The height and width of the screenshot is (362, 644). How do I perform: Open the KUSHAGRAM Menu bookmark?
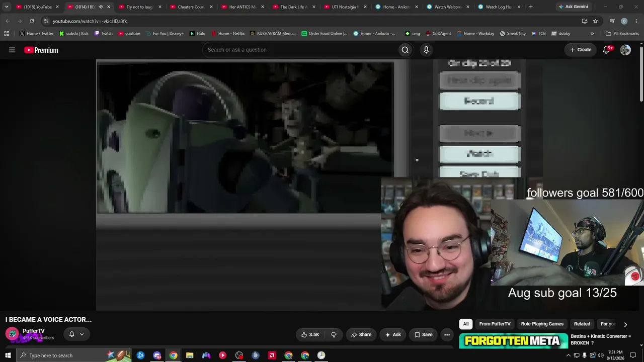(x=273, y=34)
